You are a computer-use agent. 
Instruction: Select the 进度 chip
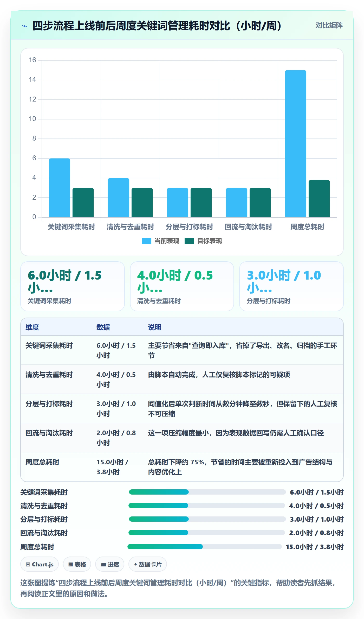pos(110,564)
